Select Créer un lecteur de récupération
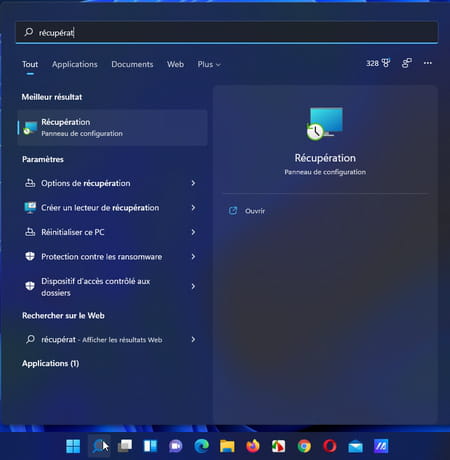 pyautogui.click(x=110, y=208)
